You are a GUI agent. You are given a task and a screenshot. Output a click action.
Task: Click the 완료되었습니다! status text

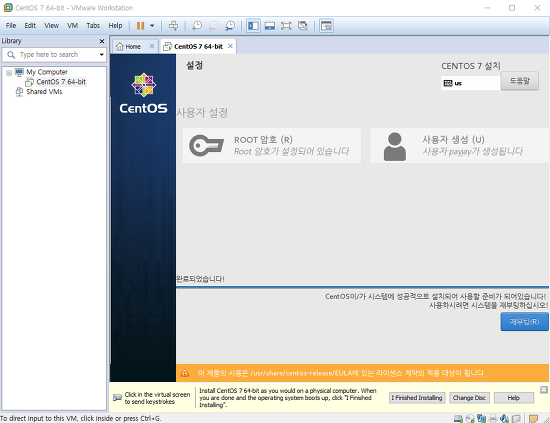200,279
